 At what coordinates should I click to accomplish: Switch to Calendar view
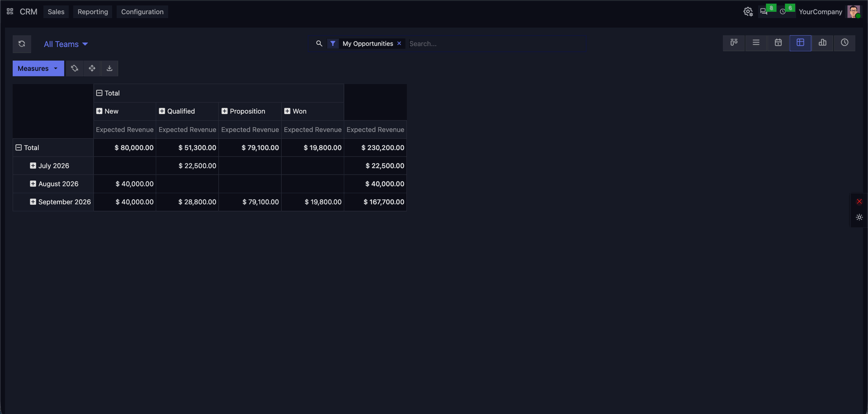(x=778, y=43)
